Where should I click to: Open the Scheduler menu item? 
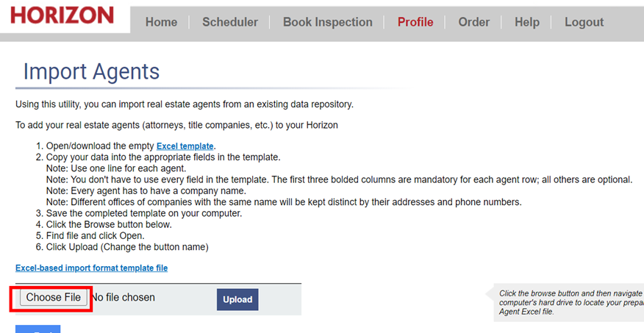pyautogui.click(x=230, y=22)
